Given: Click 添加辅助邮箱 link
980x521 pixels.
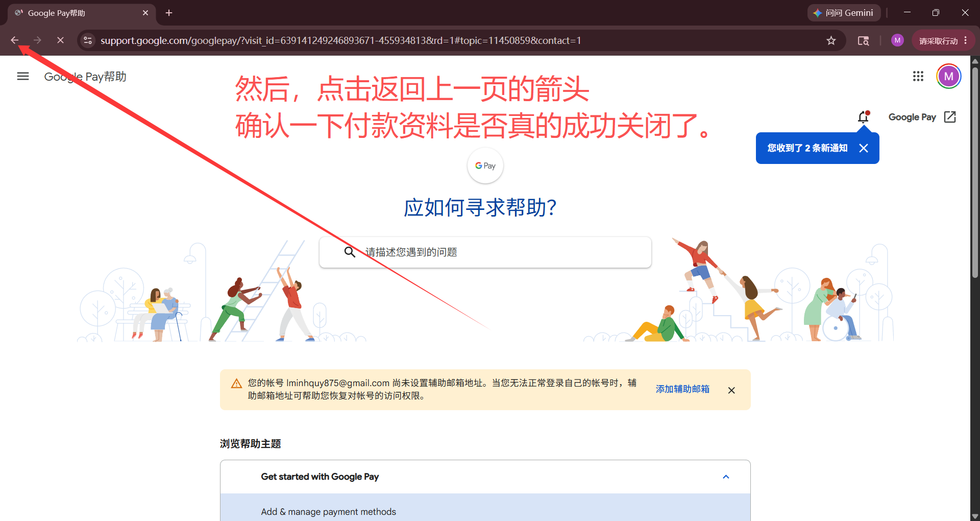Looking at the screenshot, I should pyautogui.click(x=682, y=389).
